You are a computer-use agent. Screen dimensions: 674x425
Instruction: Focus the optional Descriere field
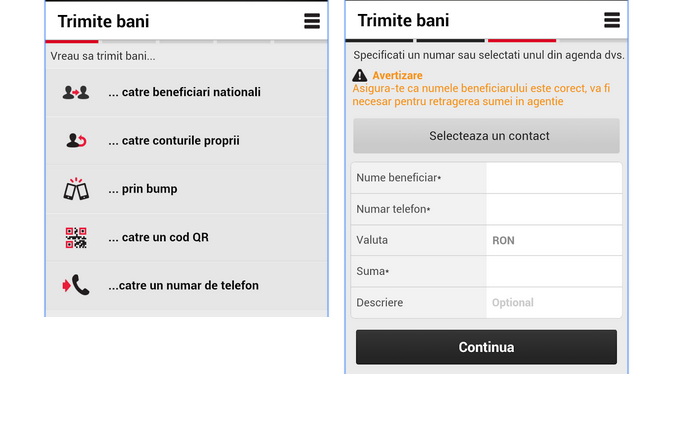click(x=554, y=303)
